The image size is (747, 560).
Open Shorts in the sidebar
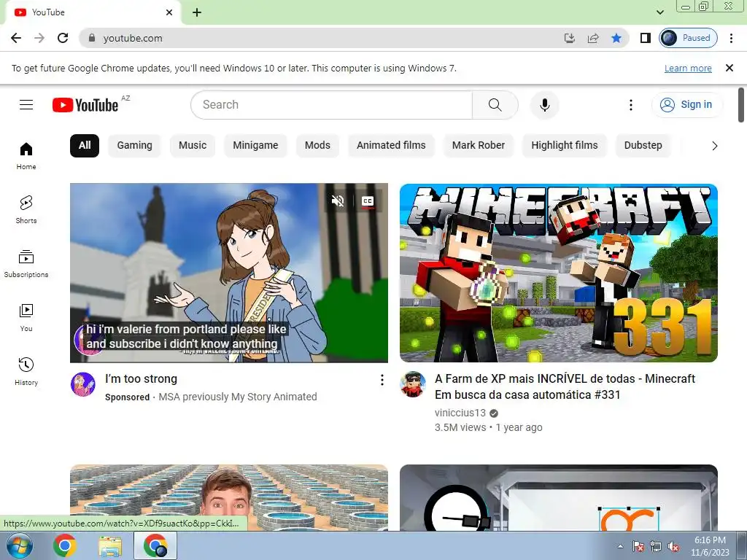pos(26,209)
